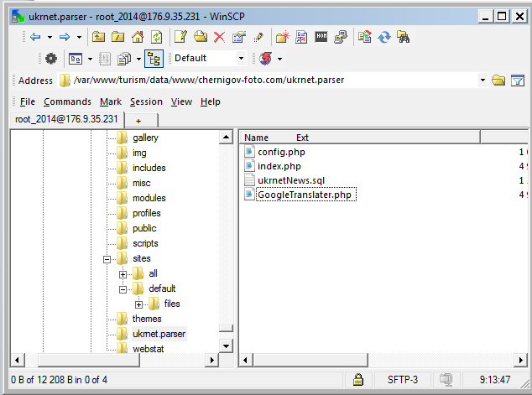Select the ukrnetNews.sql file
Screen dimensions: 532x395
click(291, 180)
